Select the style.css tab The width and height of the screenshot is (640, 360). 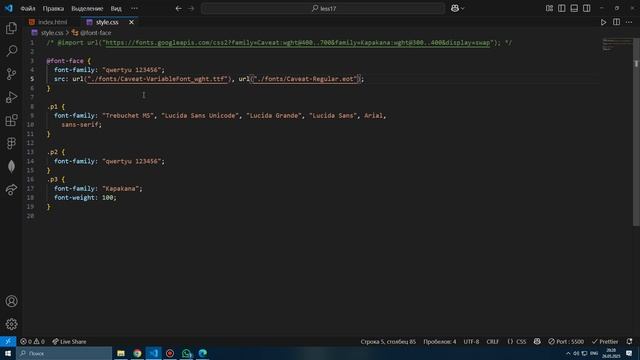coord(107,22)
